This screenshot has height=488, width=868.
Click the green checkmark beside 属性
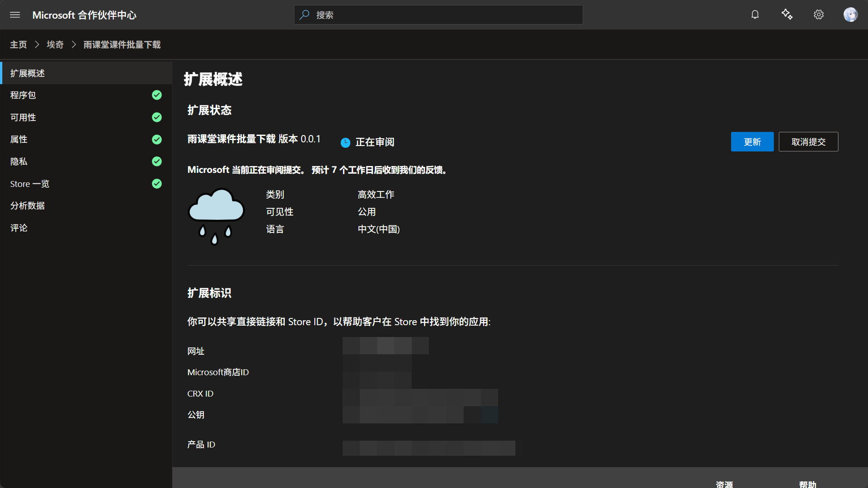pos(157,140)
